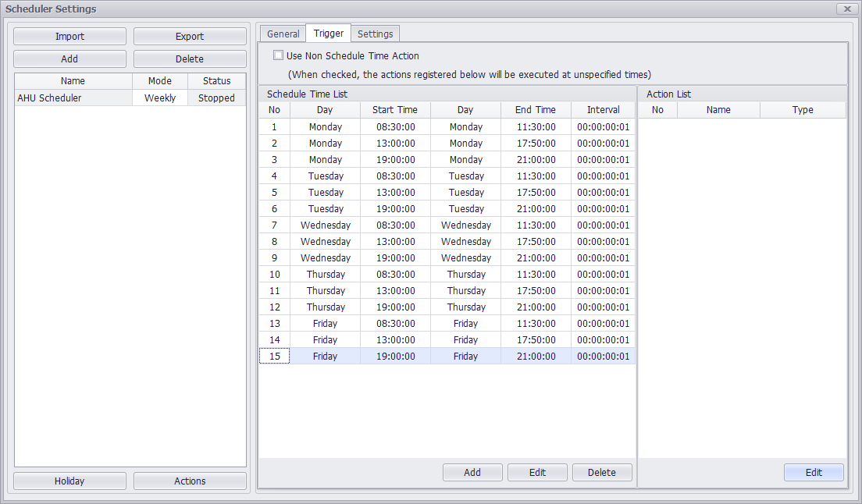Screen dimensions: 862x504
Task: Open the Settings tab
Action: (375, 34)
